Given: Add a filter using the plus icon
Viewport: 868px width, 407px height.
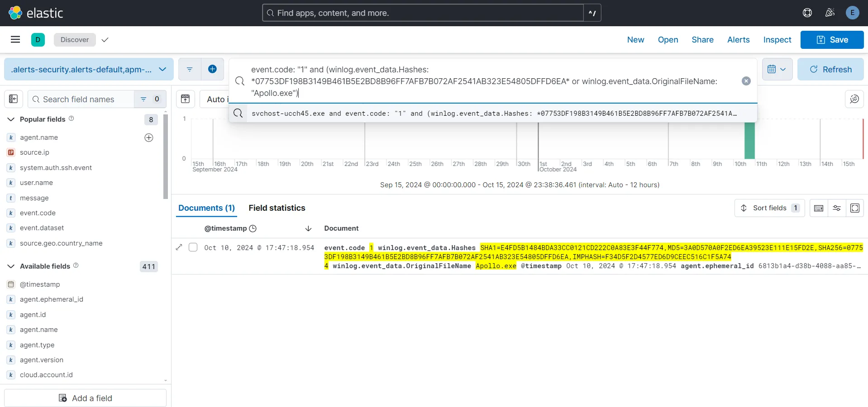Looking at the screenshot, I should (213, 69).
